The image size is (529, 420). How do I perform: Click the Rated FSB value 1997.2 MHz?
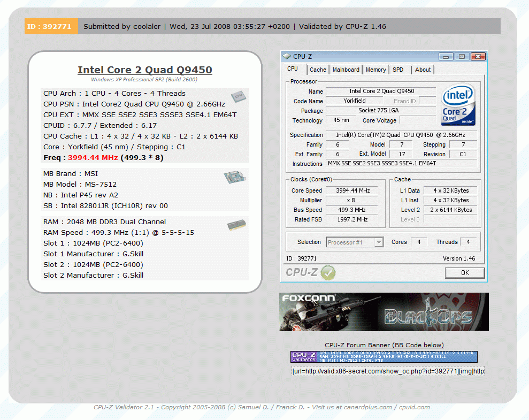(x=351, y=219)
